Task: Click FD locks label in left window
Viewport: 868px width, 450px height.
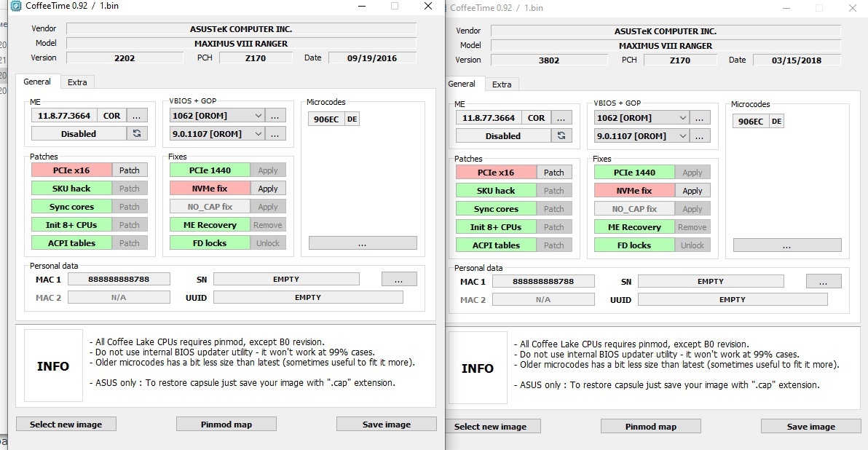Action: [210, 243]
